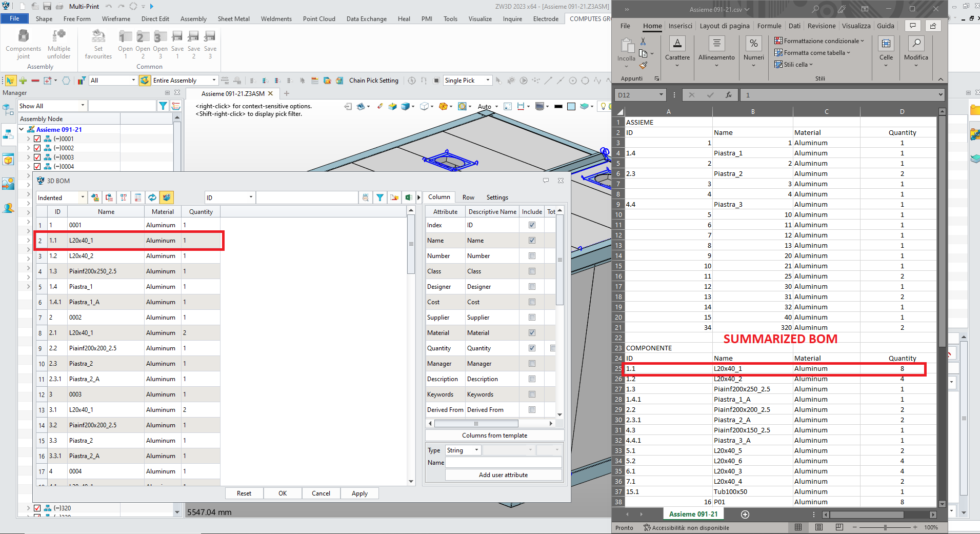Open the Formule tab in Excel

click(x=769, y=26)
